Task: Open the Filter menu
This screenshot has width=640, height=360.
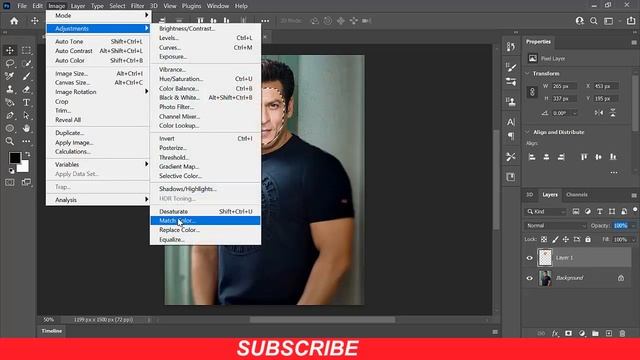Action: [138, 6]
